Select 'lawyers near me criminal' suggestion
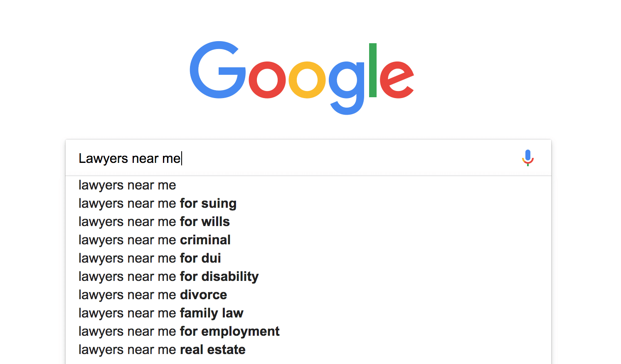621x364 pixels. coord(308,240)
